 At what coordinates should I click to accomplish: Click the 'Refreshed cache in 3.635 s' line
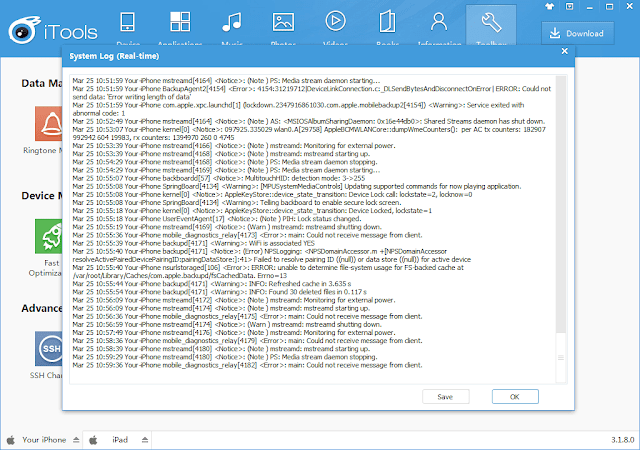[212, 283]
